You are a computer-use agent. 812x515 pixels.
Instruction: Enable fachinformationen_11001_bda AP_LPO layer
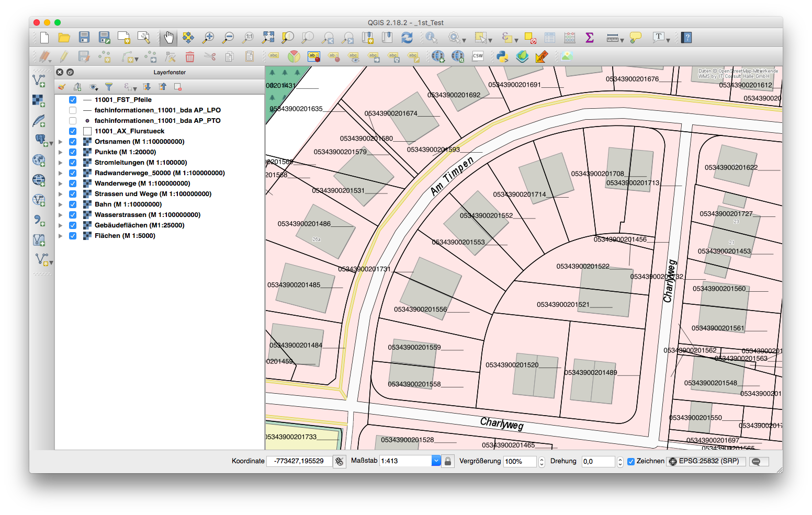(x=73, y=110)
